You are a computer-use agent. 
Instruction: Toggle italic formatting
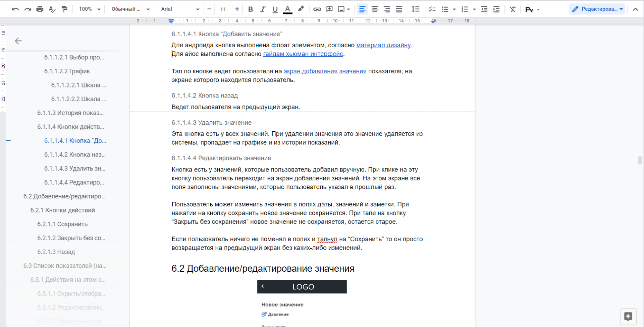(x=263, y=9)
